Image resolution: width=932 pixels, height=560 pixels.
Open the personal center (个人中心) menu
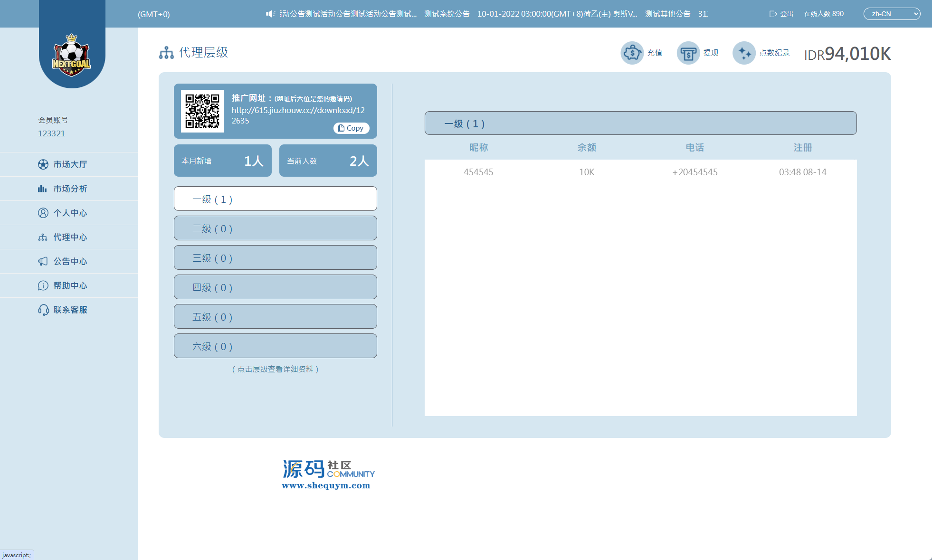pos(70,213)
